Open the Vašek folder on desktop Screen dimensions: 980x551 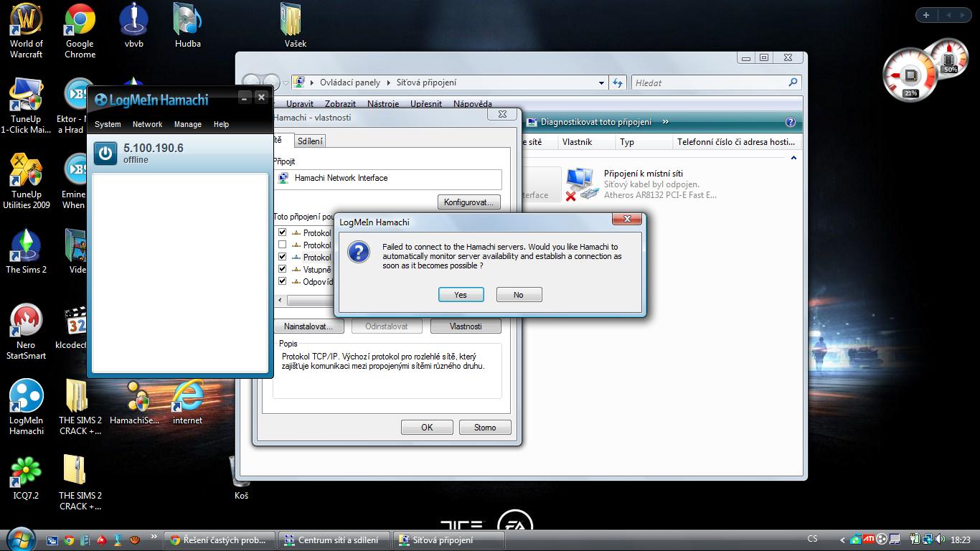click(295, 26)
